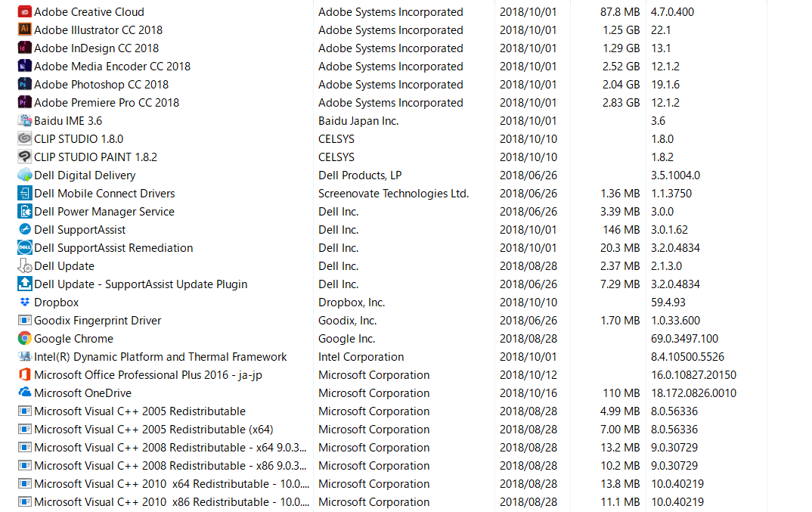Click the Adobe InDesign CC 2018 icon

tap(24, 48)
